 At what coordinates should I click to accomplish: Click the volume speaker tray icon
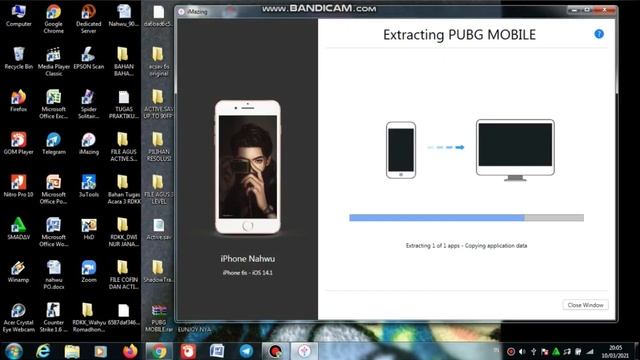(x=522, y=351)
